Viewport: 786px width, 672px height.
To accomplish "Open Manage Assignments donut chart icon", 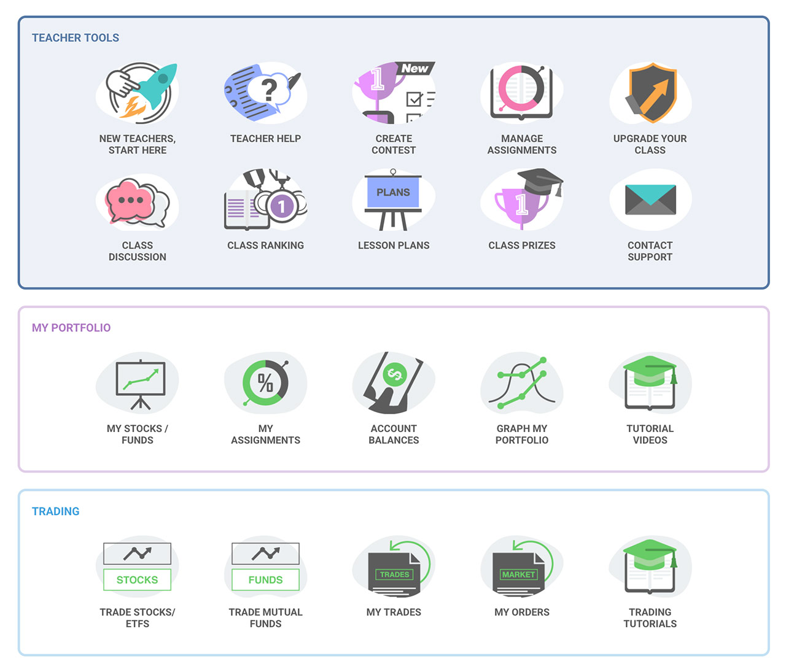I will pos(522,93).
